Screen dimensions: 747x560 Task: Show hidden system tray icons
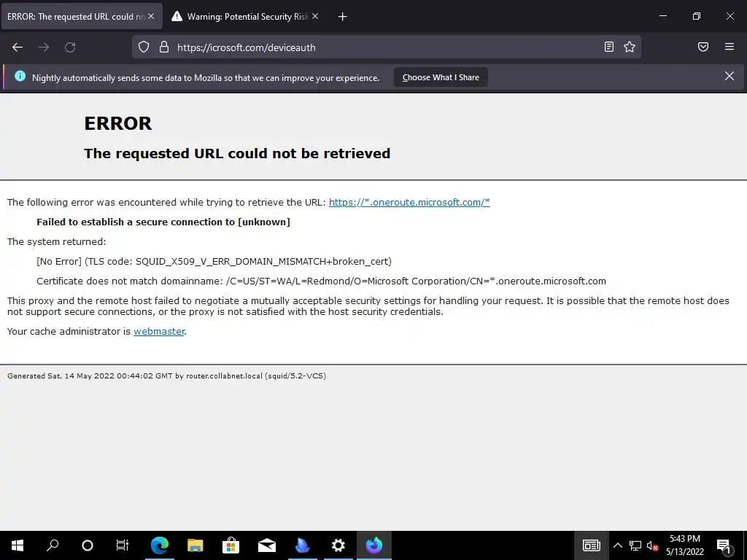tap(617, 545)
